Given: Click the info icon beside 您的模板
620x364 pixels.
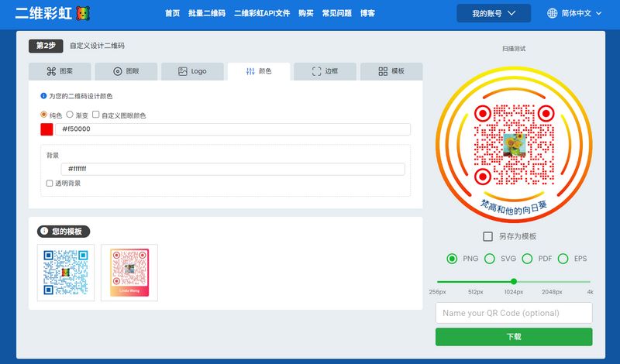Looking at the screenshot, I should point(44,231).
